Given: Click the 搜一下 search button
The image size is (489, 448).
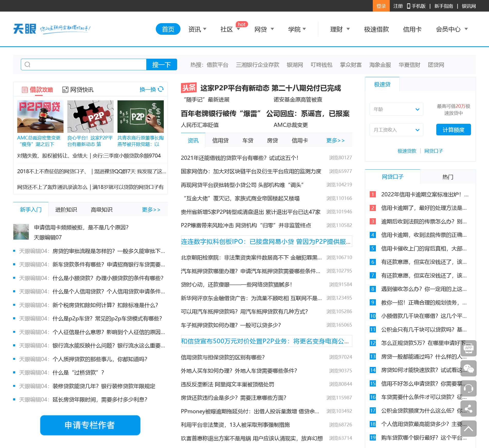Looking at the screenshot, I should click(x=161, y=65).
